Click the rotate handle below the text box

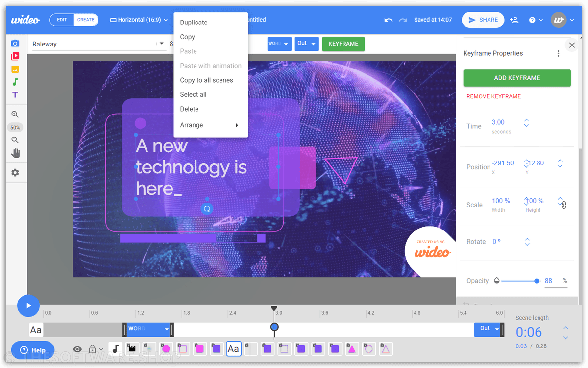(207, 209)
